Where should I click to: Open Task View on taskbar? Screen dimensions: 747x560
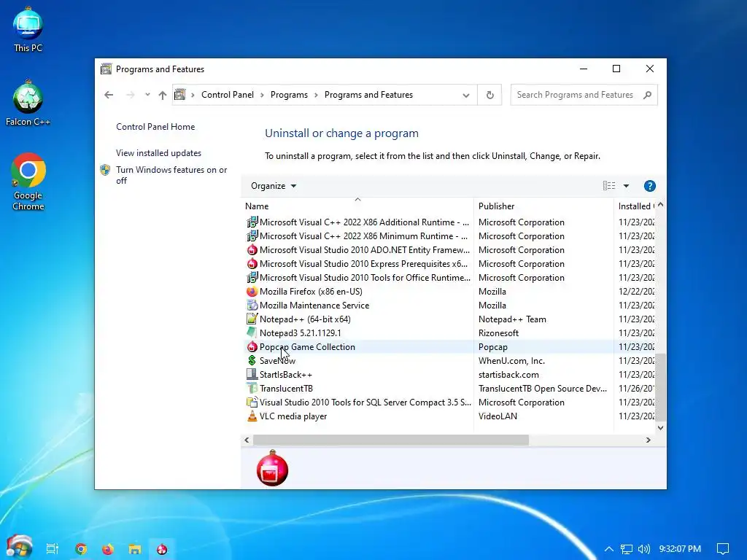52,548
